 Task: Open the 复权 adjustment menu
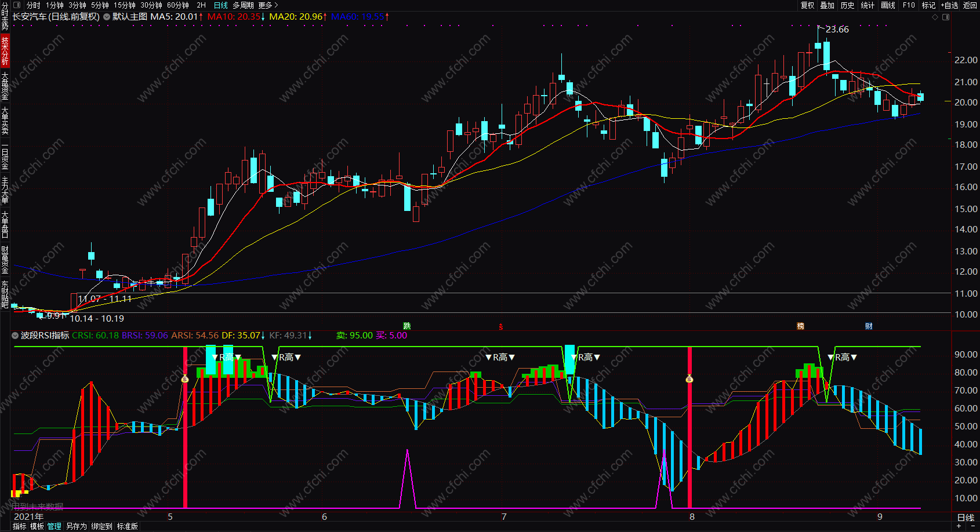[x=808, y=5]
